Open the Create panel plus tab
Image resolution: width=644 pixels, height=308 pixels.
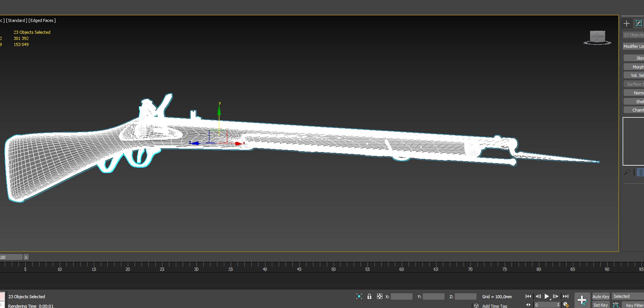pyautogui.click(x=627, y=23)
